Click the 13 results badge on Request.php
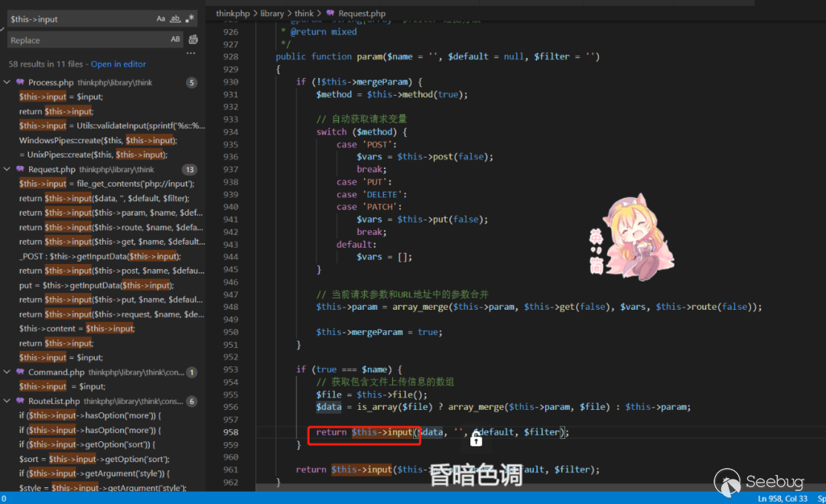826x504 pixels. click(190, 170)
